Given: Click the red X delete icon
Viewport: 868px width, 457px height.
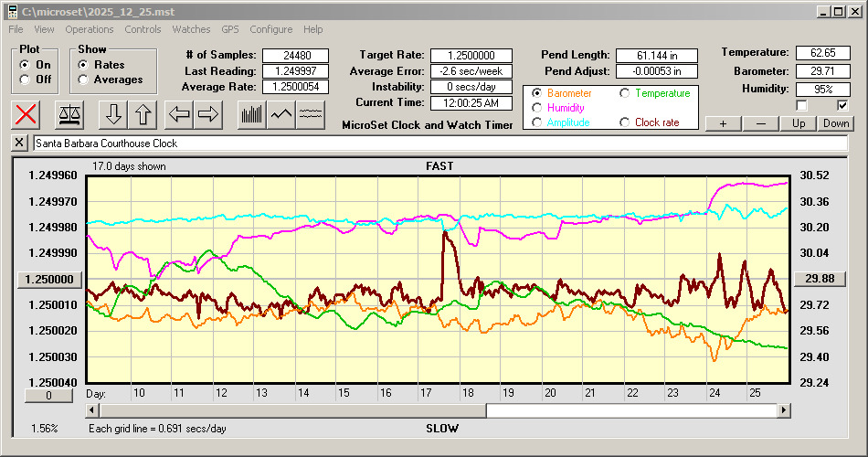Looking at the screenshot, I should [26, 114].
